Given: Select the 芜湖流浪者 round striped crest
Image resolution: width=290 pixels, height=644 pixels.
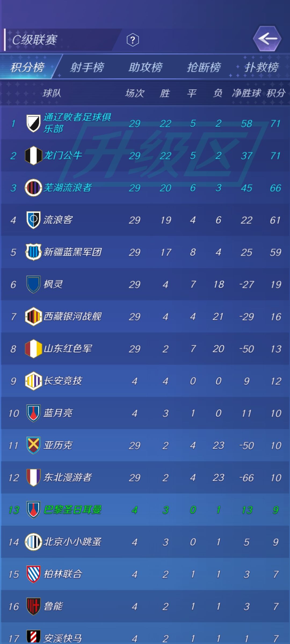Looking at the screenshot, I should tap(34, 188).
